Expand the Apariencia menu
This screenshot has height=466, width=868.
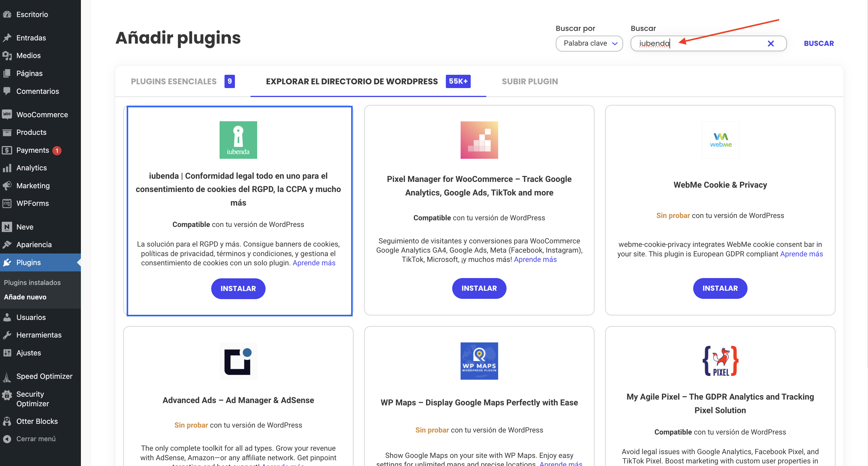tap(34, 245)
